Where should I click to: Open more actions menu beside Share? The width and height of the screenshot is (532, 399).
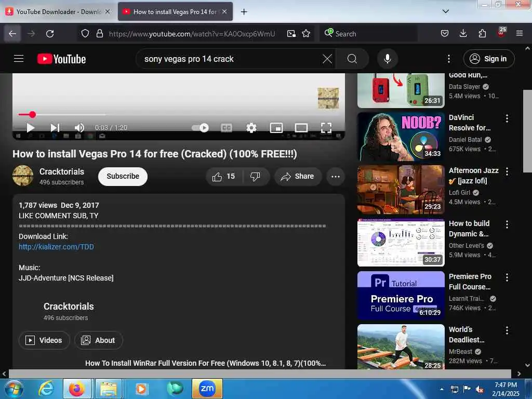point(335,177)
